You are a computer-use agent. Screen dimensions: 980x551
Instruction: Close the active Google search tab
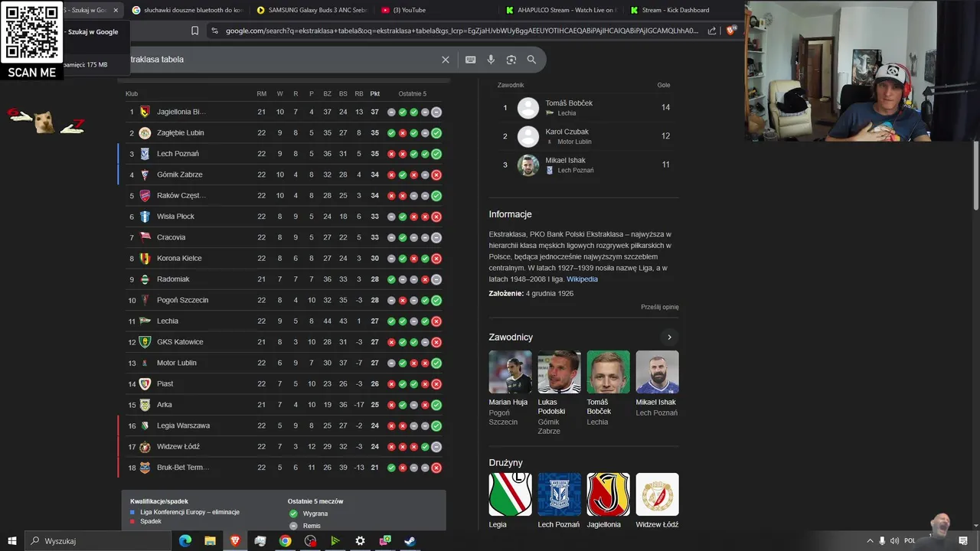(x=116, y=10)
